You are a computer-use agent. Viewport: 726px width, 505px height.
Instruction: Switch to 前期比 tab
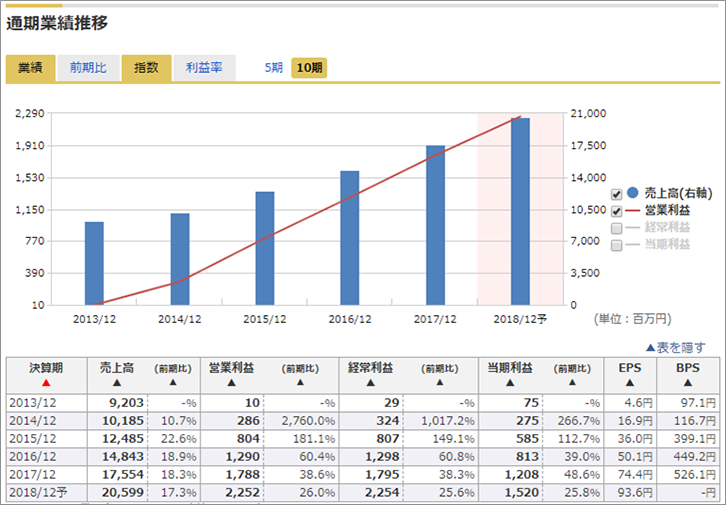click(88, 68)
